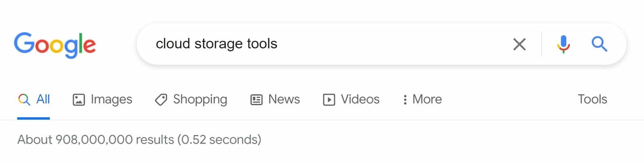Click the blue magnifier search button
Viewport: 644px width, 162px height.
pyautogui.click(x=599, y=44)
